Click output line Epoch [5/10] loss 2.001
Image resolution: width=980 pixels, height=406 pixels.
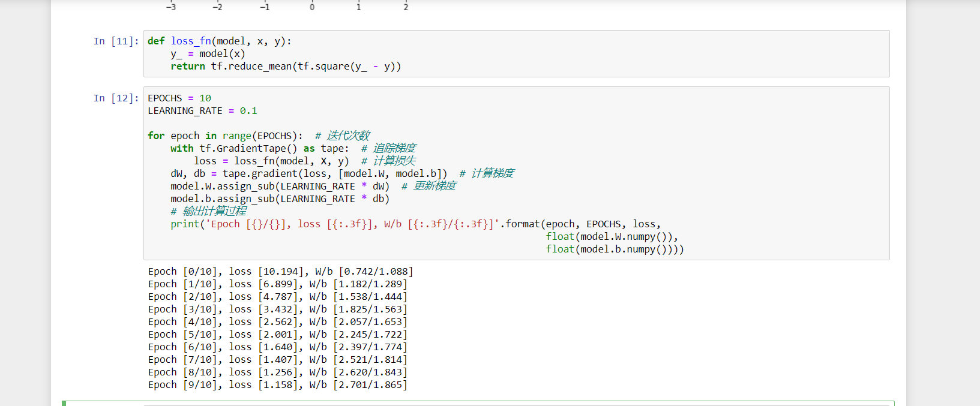(277, 334)
